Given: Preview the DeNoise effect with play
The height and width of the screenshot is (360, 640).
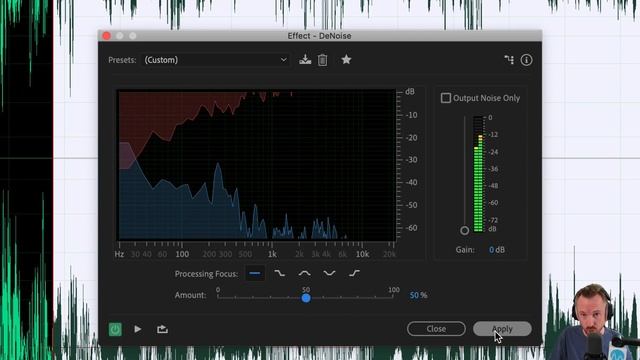Looking at the screenshot, I should tap(138, 329).
